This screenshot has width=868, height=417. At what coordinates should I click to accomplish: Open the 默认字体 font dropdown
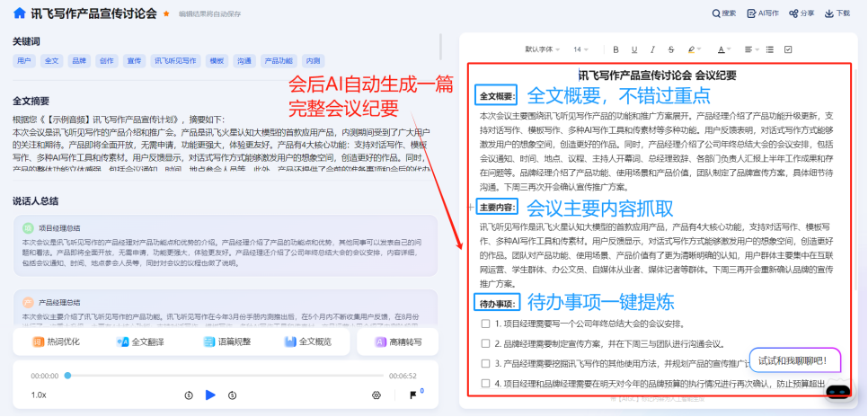543,49
